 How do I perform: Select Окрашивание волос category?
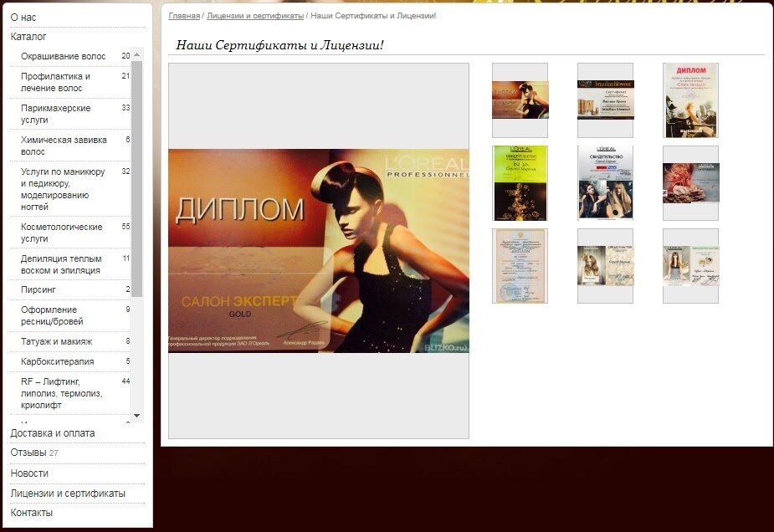click(x=64, y=56)
